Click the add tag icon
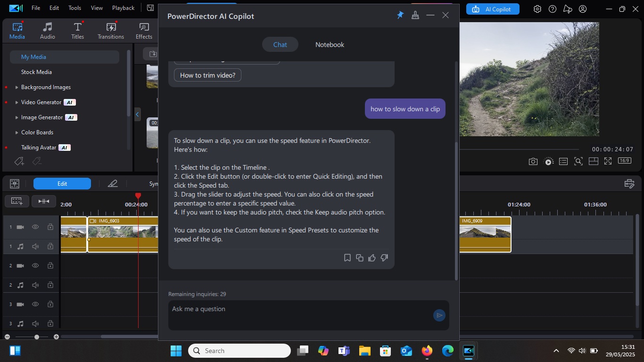The width and height of the screenshot is (644, 362). click(19, 162)
